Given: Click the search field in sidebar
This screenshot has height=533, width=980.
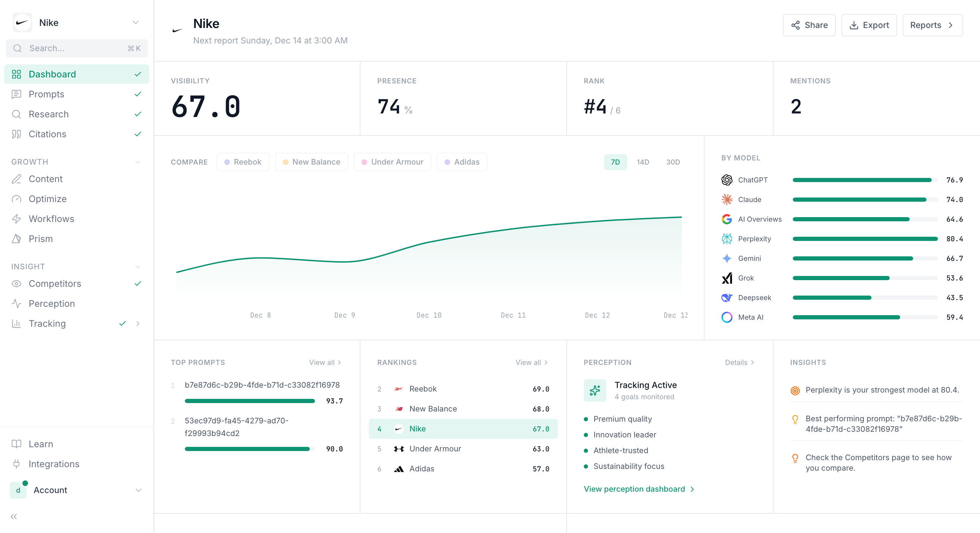Looking at the screenshot, I should pos(76,48).
